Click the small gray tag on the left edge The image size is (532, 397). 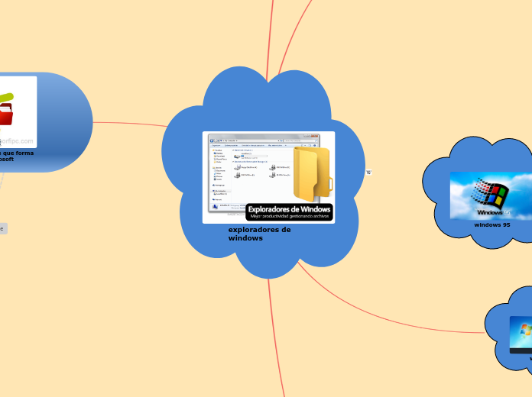click(x=3, y=228)
